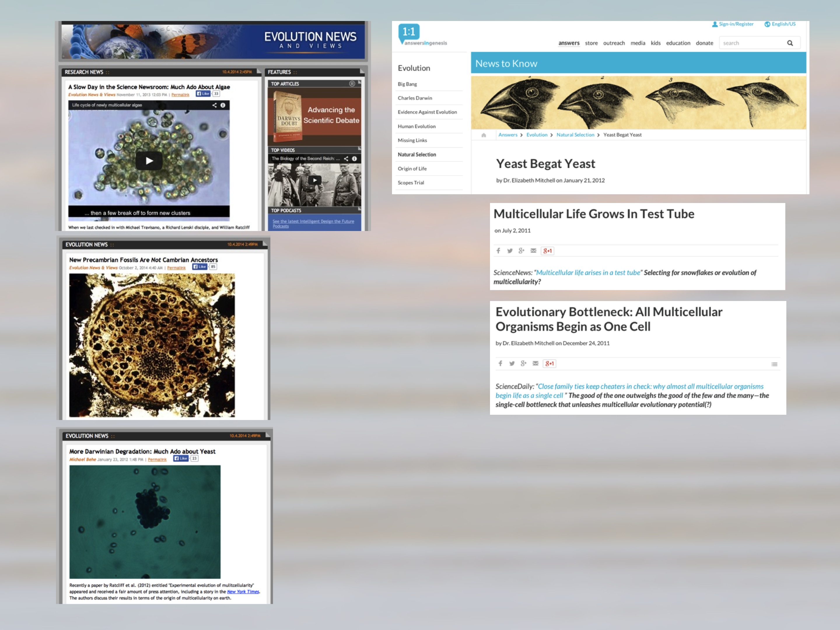Viewport: 840px width, 630px height.
Task: Select Origin of Life in sidebar
Action: point(412,169)
